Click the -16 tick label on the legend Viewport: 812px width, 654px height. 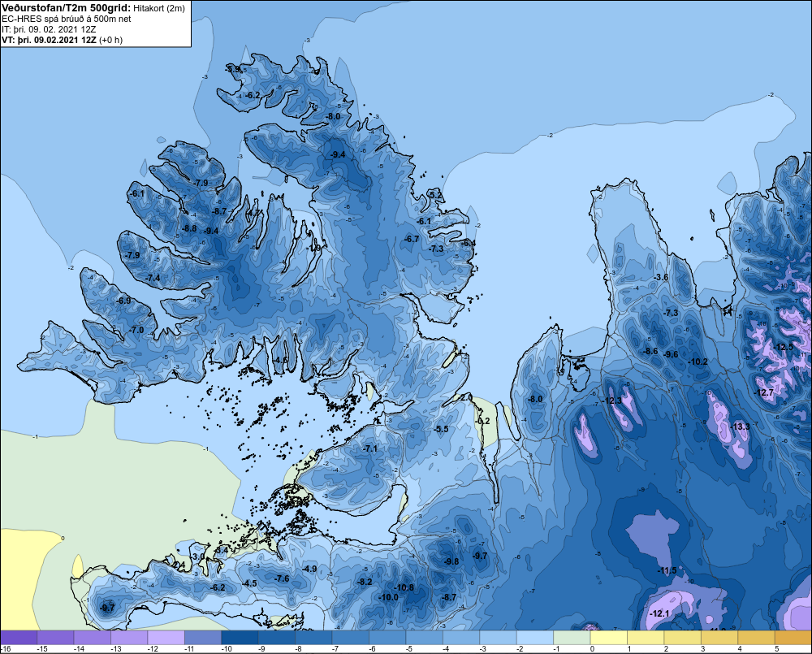[x=5, y=649]
